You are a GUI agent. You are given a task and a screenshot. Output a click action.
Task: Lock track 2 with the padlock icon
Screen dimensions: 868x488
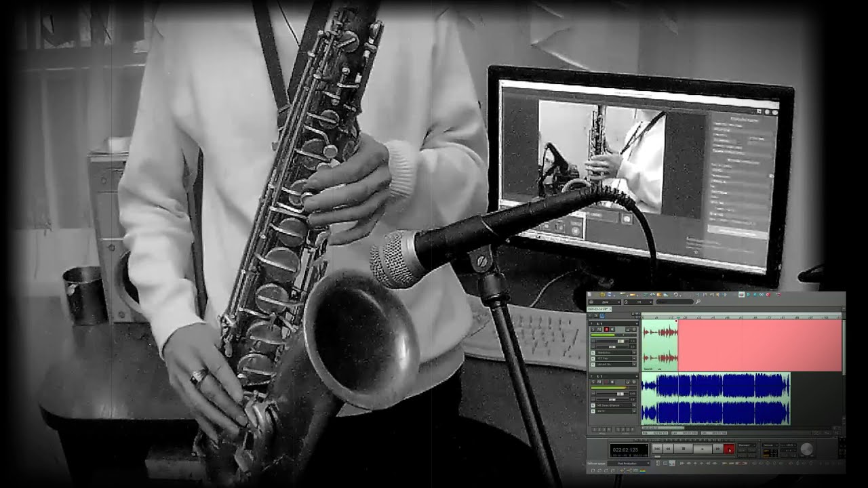tap(628, 382)
